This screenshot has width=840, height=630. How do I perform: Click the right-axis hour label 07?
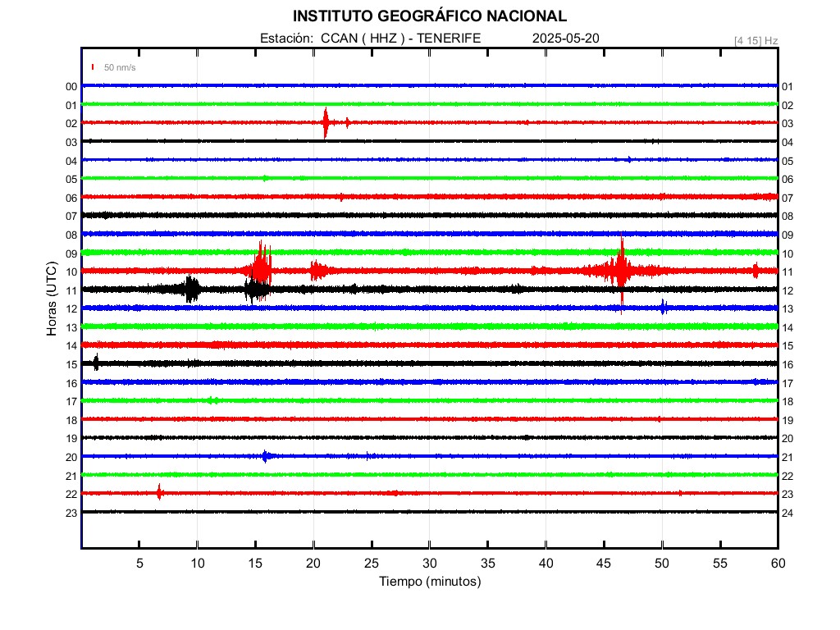tap(787, 199)
